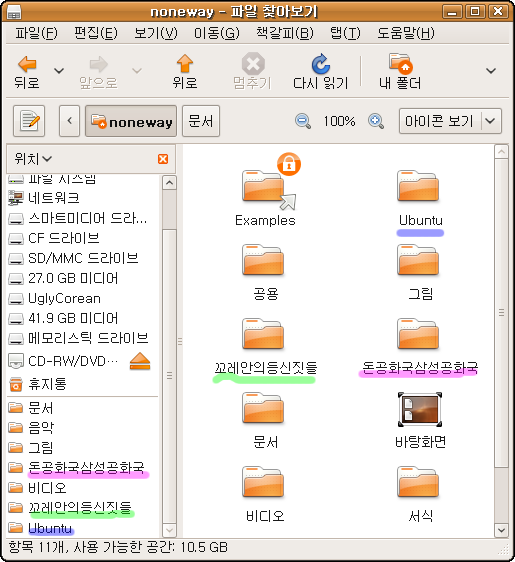The height and width of the screenshot is (562, 515).
Task: Select 41.9 GB 미디어 in sidebar
Action: point(82,318)
